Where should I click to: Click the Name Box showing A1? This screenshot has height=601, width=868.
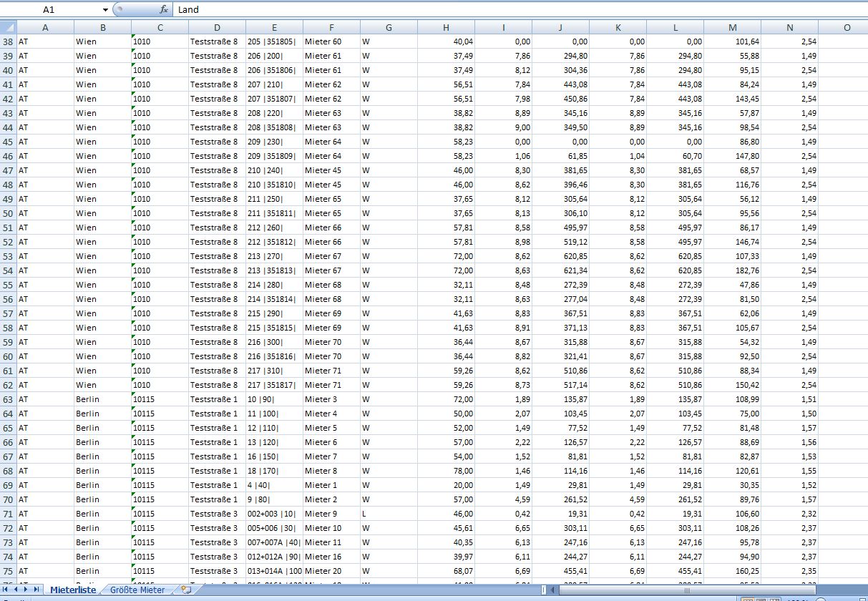coord(50,10)
